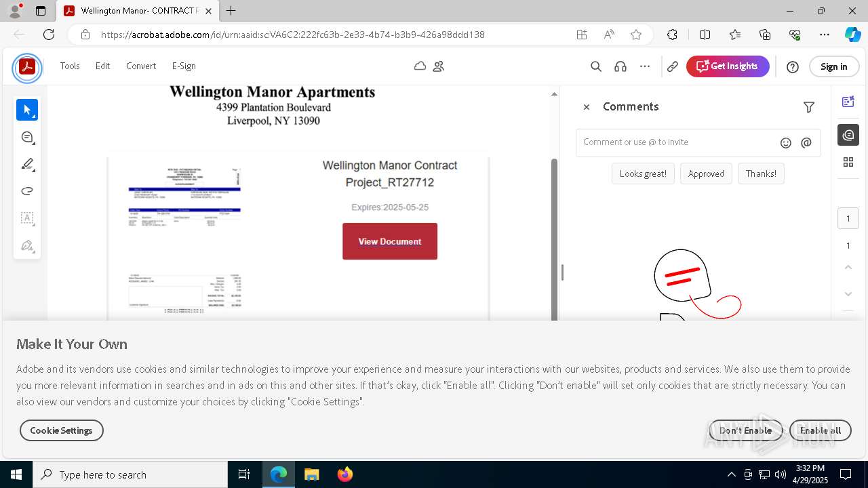The image size is (868, 488).
Task: Open the page thumbnails grid icon
Action: (x=848, y=162)
